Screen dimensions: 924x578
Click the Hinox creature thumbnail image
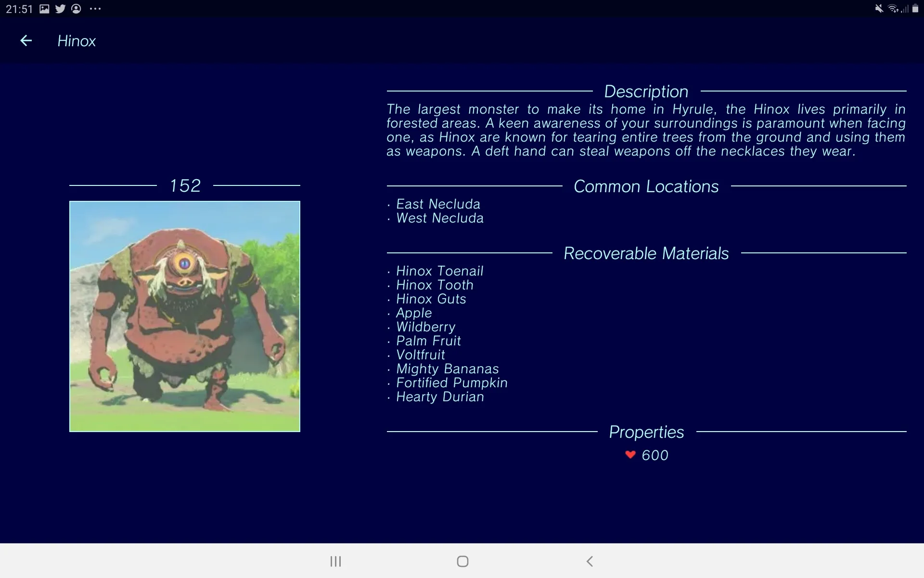(x=185, y=316)
